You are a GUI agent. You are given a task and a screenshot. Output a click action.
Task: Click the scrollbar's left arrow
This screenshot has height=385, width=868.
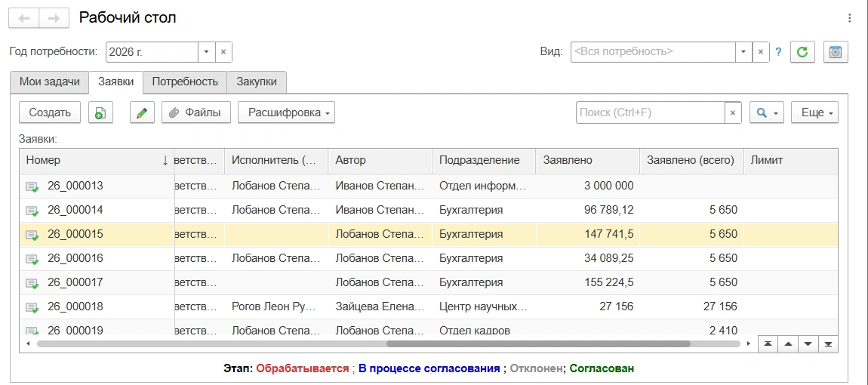click(x=28, y=343)
